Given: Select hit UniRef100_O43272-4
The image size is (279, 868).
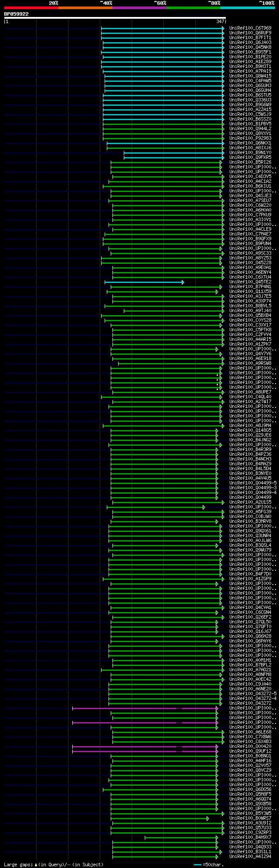Looking at the screenshot, I should coord(253,698).
